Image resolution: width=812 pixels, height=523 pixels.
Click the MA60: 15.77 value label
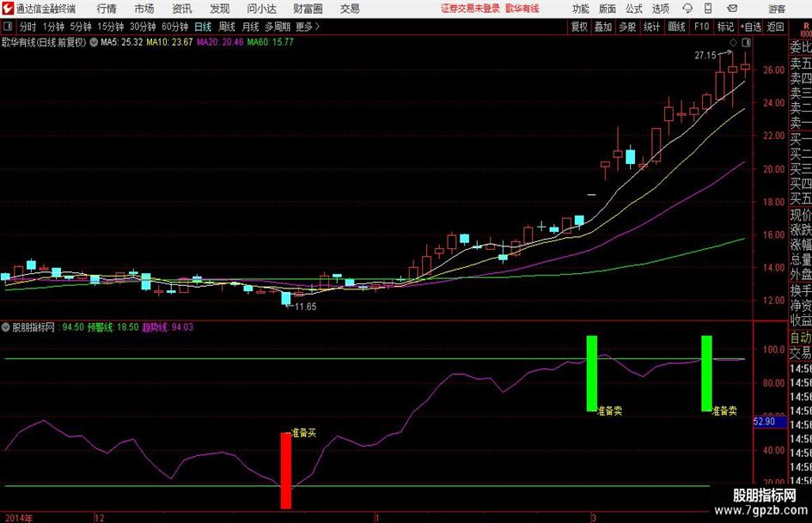tap(270, 42)
